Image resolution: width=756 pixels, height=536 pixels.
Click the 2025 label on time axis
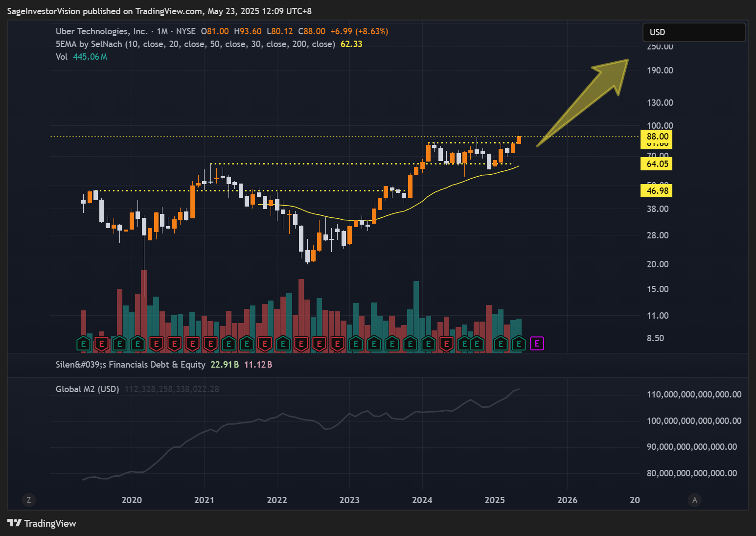[495, 500]
